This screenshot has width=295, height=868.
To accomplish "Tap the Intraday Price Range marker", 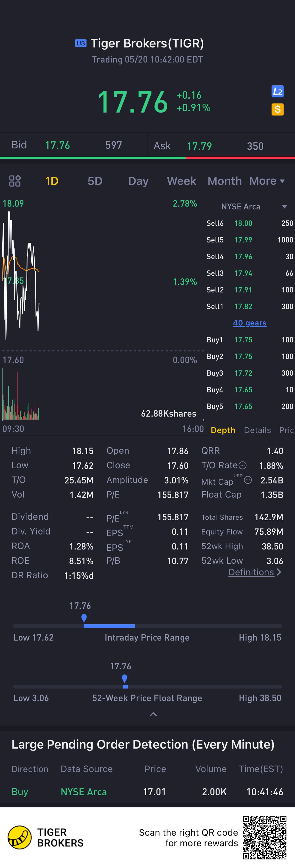I will [x=84, y=618].
